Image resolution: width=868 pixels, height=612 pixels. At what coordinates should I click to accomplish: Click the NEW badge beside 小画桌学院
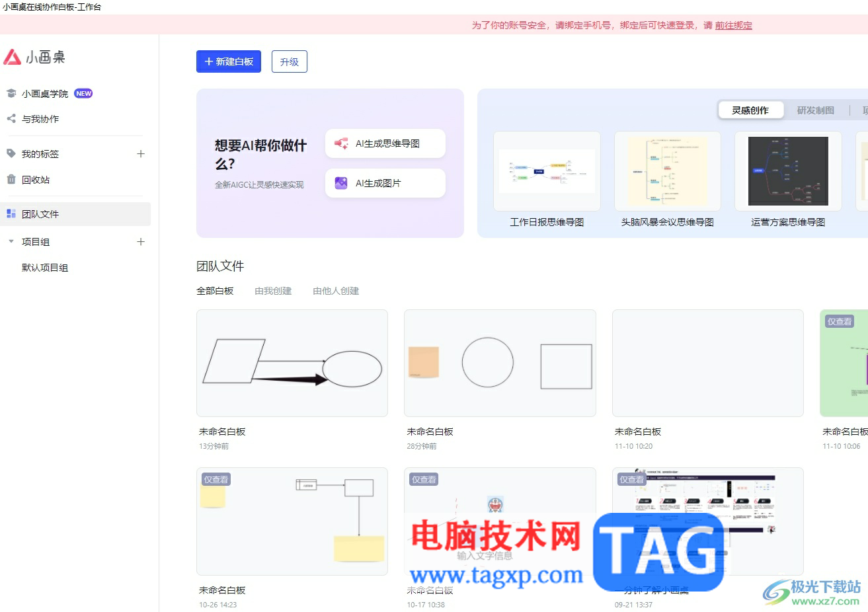(x=83, y=94)
